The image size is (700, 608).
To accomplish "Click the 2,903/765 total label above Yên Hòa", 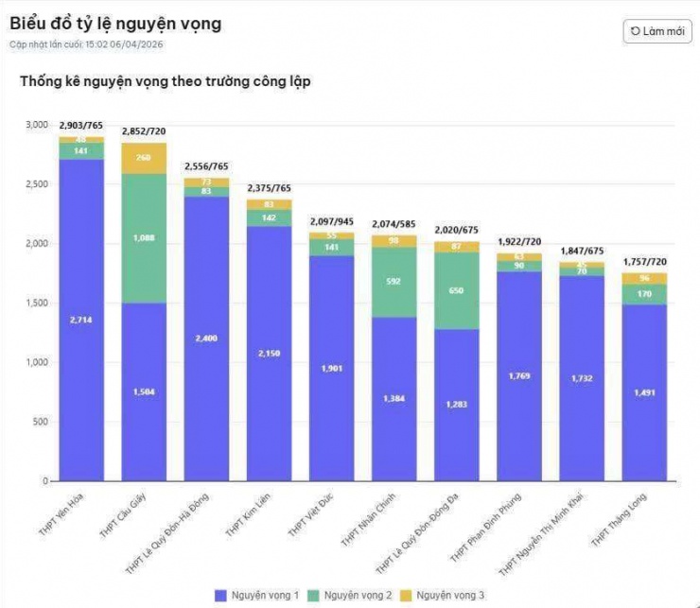I will tap(80, 125).
